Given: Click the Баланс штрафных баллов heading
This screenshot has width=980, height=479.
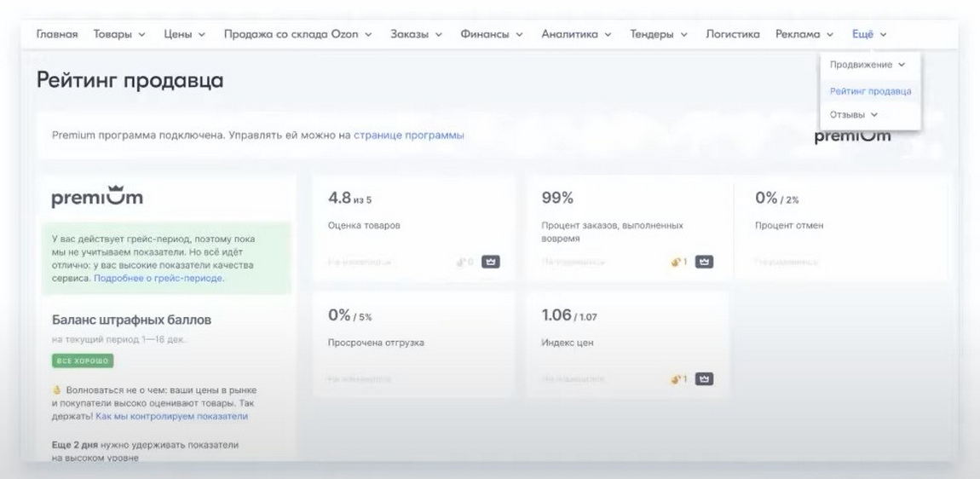Looking at the screenshot, I should (131, 320).
